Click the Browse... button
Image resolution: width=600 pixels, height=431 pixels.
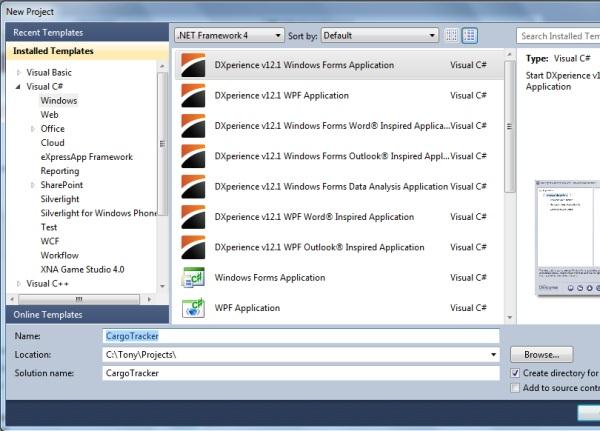pyautogui.click(x=541, y=354)
